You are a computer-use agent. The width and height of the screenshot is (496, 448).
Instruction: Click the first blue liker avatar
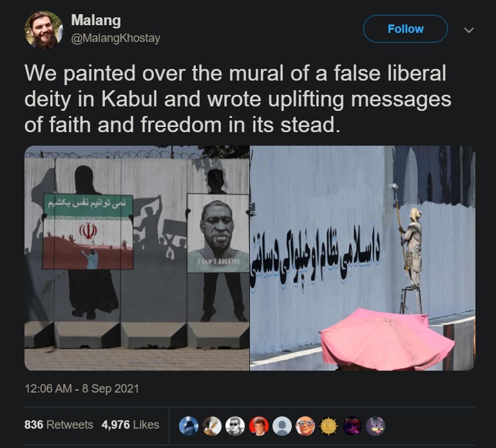(x=189, y=426)
